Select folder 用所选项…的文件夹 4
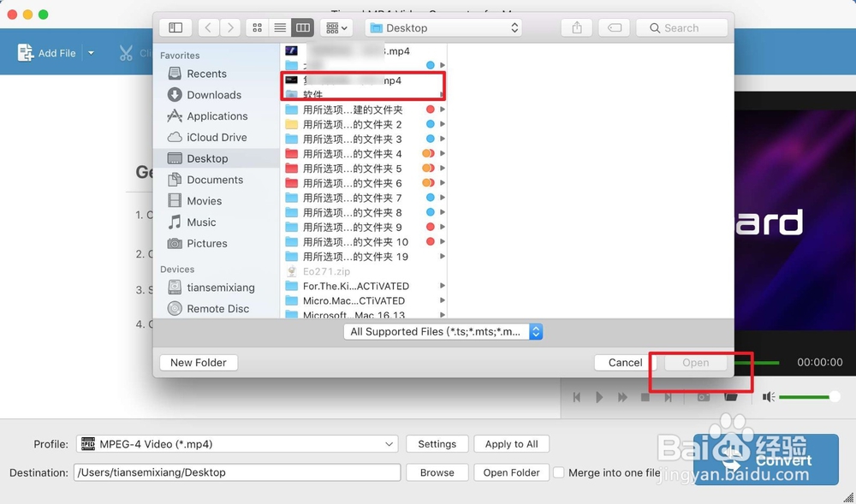This screenshot has height=504, width=856. coord(364,154)
